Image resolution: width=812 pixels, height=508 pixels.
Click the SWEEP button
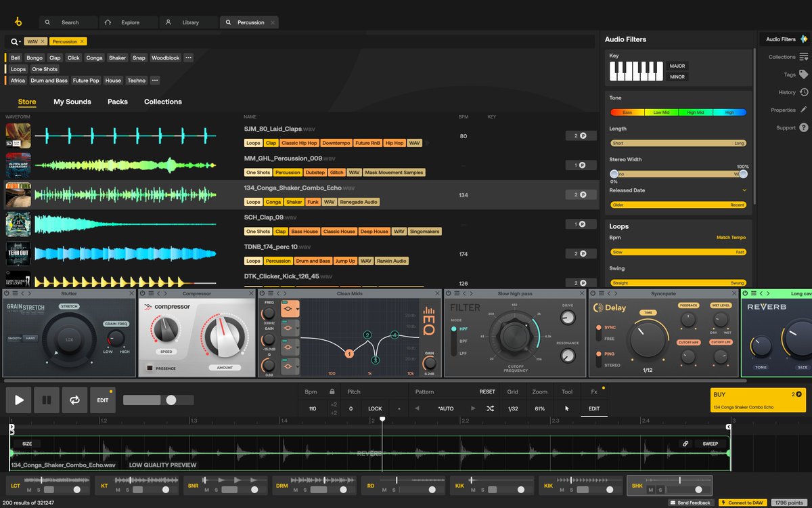coord(710,444)
